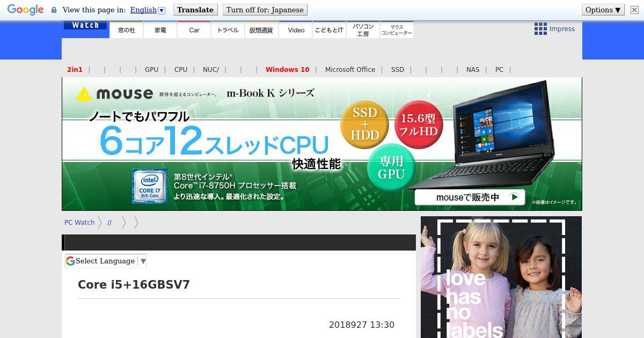The image size is (644, 338).
Task: Click the Watch site logo
Action: [85, 25]
